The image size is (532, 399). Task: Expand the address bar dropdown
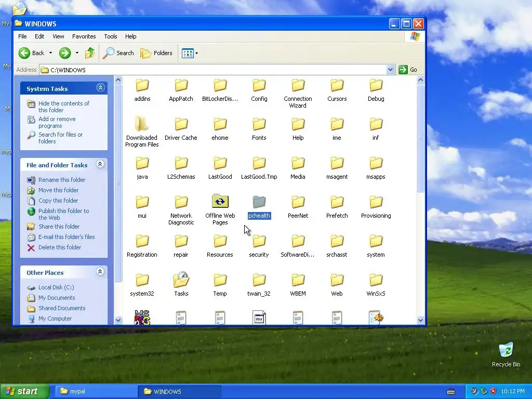click(390, 70)
